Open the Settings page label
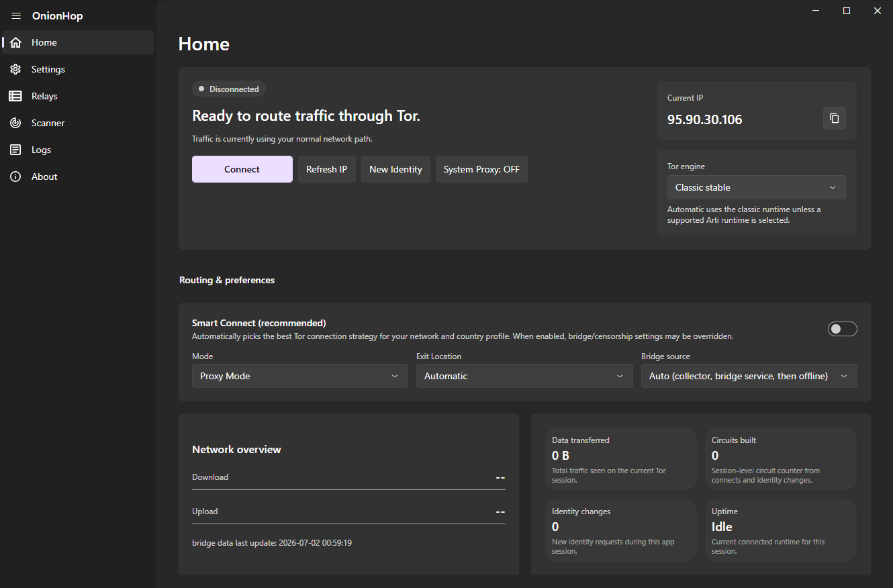The width and height of the screenshot is (893, 588). tap(48, 69)
